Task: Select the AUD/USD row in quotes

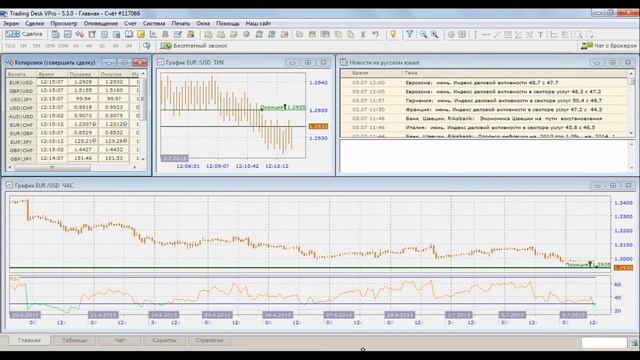Action: 73,116
